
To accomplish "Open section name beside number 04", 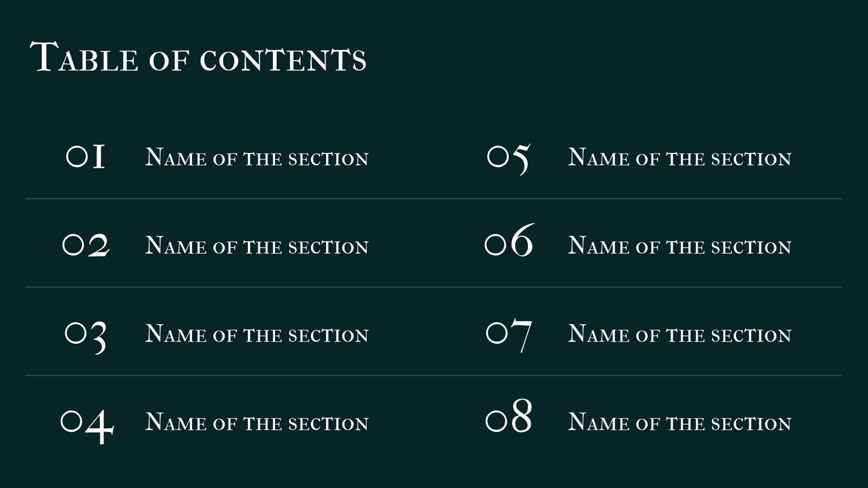I will [x=257, y=422].
